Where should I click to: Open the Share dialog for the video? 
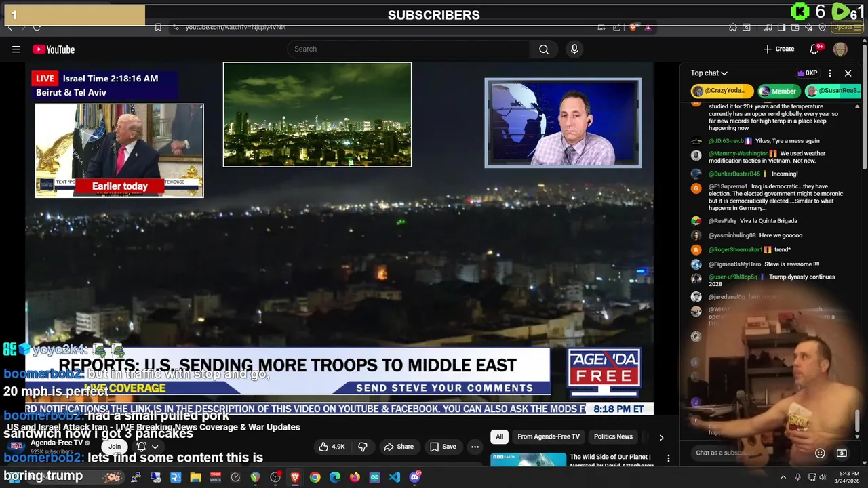tap(398, 447)
